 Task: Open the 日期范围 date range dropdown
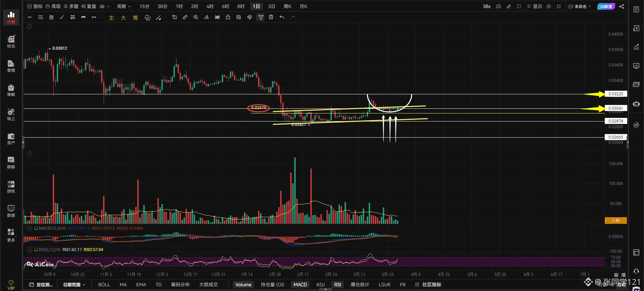point(74,285)
